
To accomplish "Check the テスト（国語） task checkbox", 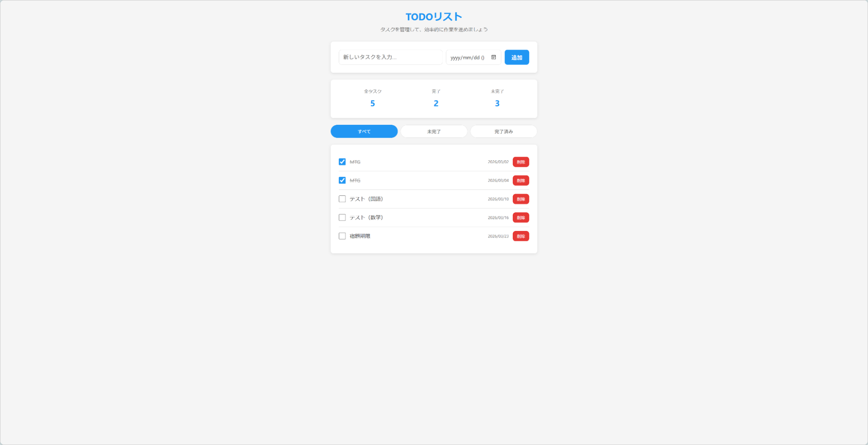I will (342, 199).
